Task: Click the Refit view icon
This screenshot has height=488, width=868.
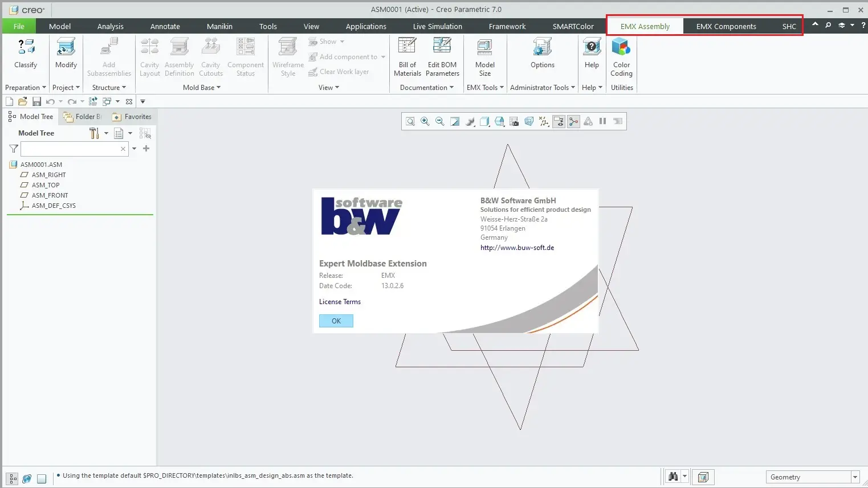Action: [x=410, y=121]
